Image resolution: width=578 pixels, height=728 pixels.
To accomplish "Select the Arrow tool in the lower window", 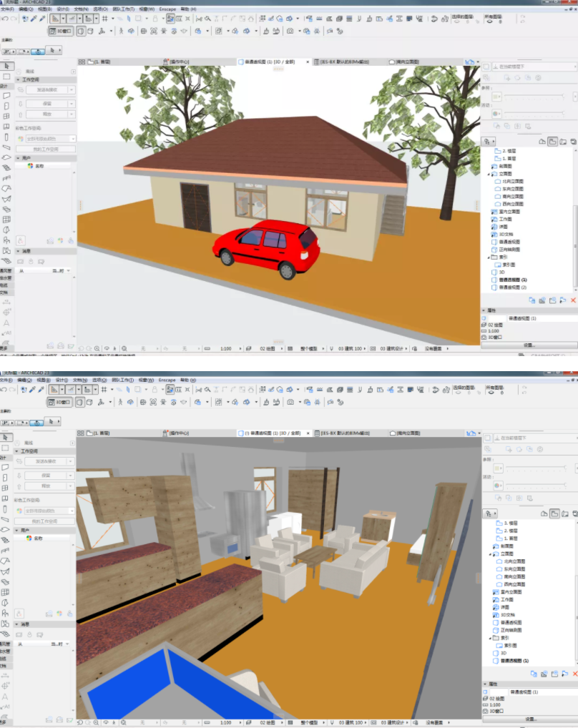I will click(x=6, y=438).
